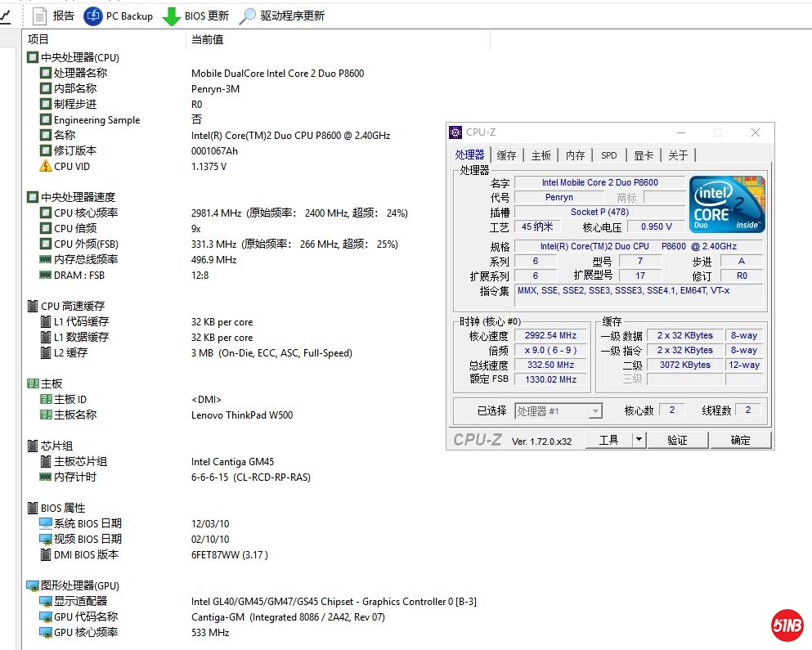Viewport: 812px width, 650px height.
Task: Click the 主板 section icon
Action: coord(33,383)
